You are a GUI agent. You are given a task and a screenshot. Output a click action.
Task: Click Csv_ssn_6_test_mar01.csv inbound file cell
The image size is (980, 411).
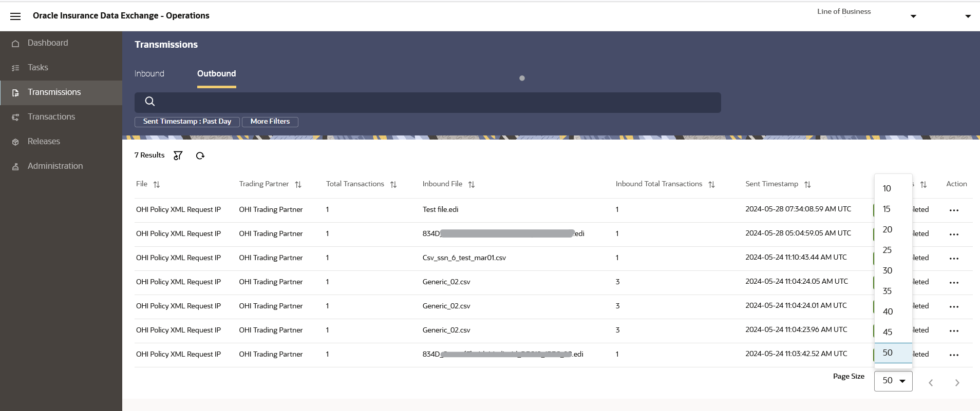click(464, 258)
